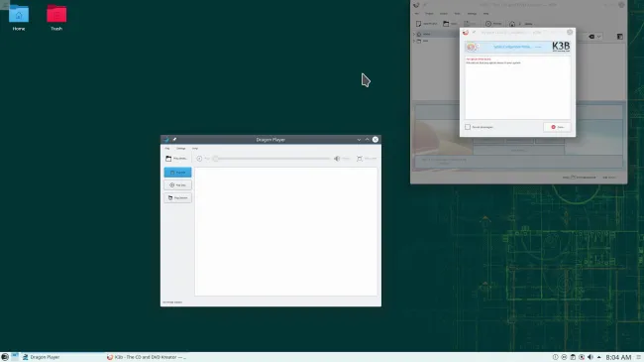
Task: Switch to K3b task in the taskbar
Action: click(147, 357)
